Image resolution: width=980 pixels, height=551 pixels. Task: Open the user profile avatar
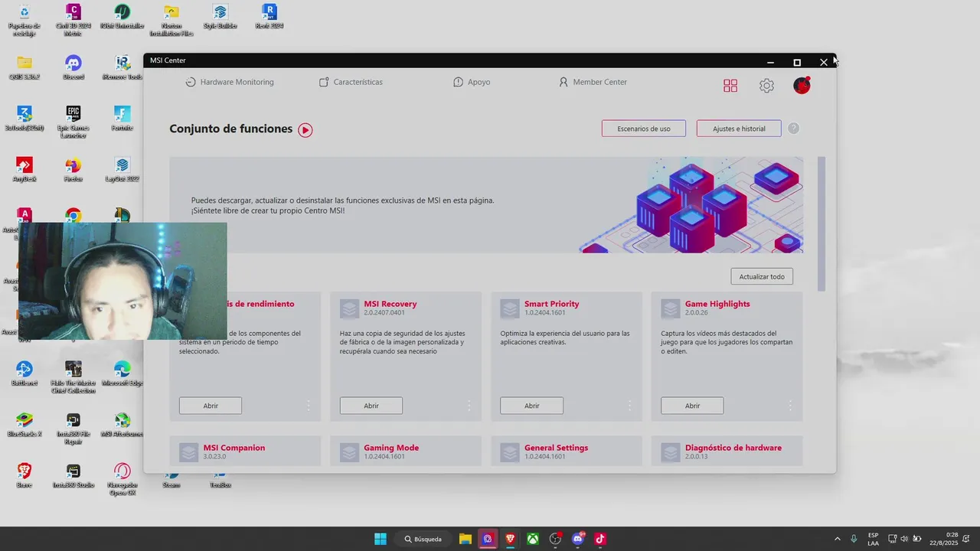point(802,86)
